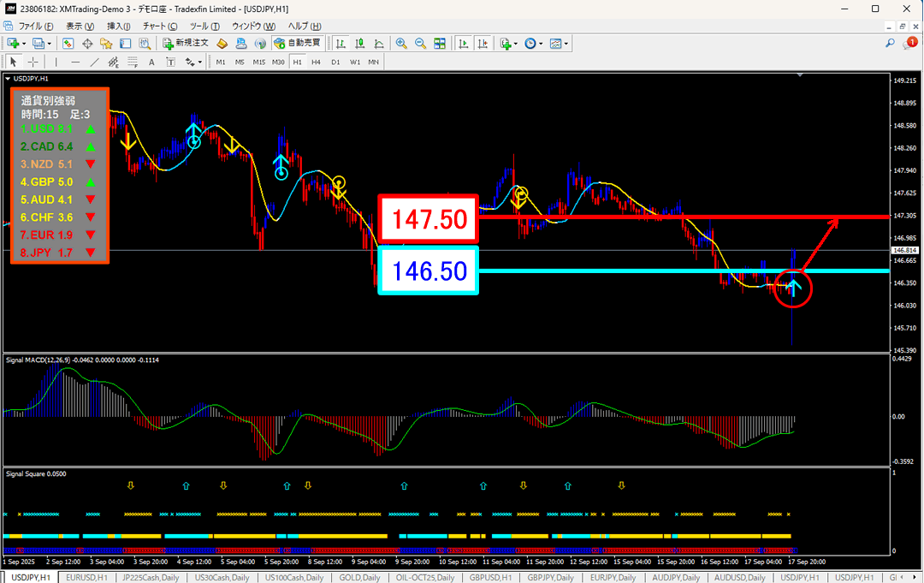Switch to H4 timeframe

click(x=317, y=62)
